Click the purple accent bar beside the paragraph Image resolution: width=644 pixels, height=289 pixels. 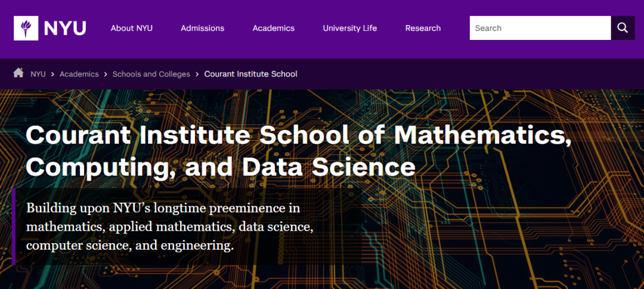(13, 226)
